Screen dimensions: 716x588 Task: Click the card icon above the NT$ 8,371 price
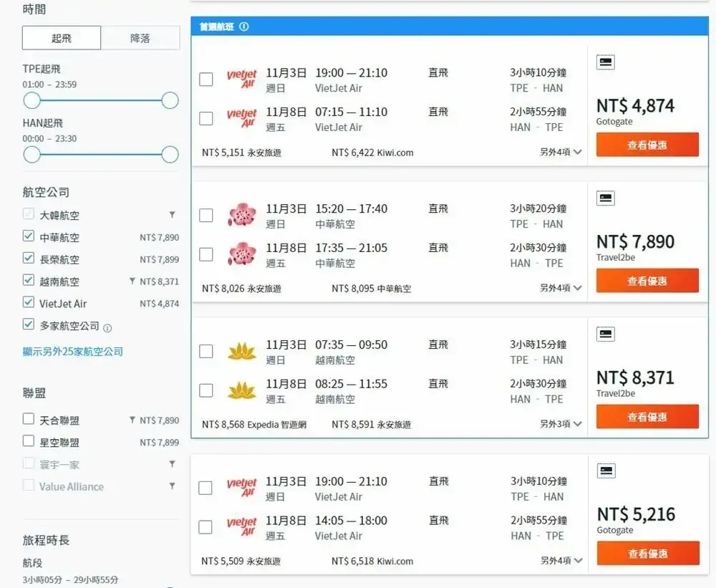(x=605, y=334)
